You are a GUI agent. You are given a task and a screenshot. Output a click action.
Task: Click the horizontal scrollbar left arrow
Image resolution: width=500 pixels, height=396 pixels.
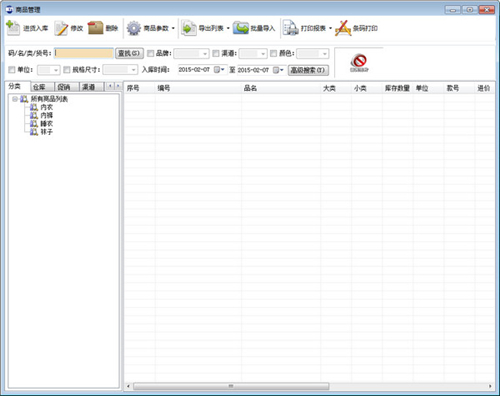[128, 386]
